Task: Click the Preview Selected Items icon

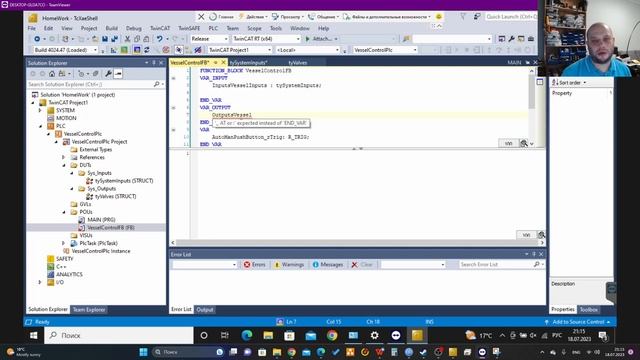Action: click(118, 74)
